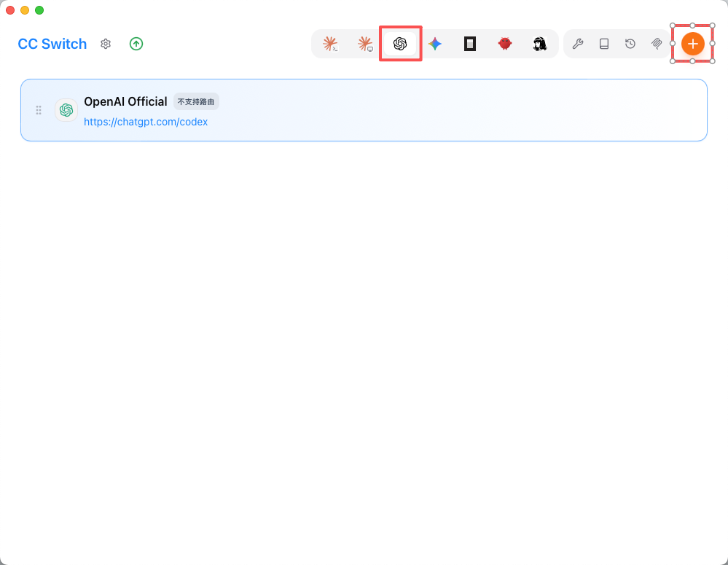The image size is (728, 565).
Task: Select the black square app icon
Action: [470, 44]
